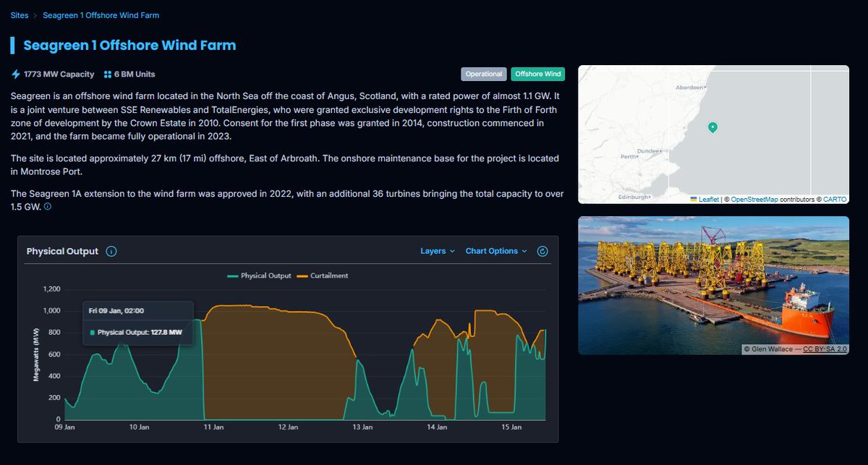Select the Aberdeen label on the map
Image resolution: width=868 pixels, height=465 pixels.
coord(689,87)
